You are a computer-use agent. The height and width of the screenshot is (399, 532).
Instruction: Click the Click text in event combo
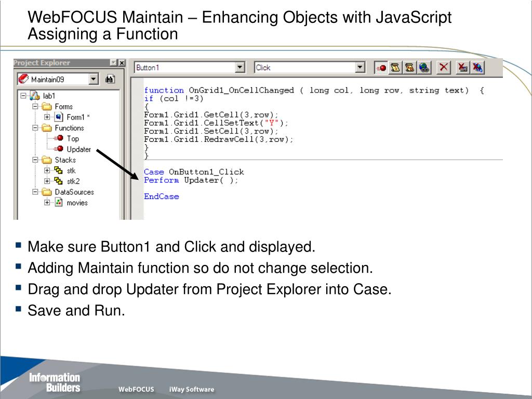pyautogui.click(x=263, y=68)
